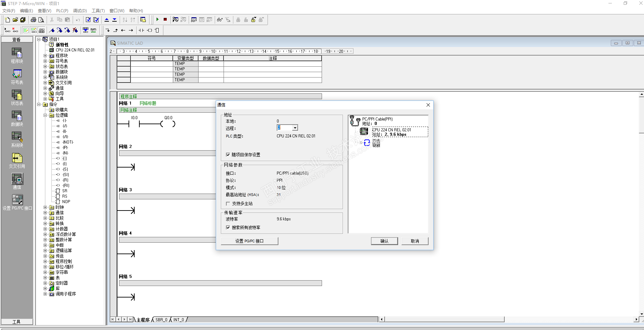The width and height of the screenshot is (644, 330).
Task: Open Print Preview from the toolbar
Action: 41,20
